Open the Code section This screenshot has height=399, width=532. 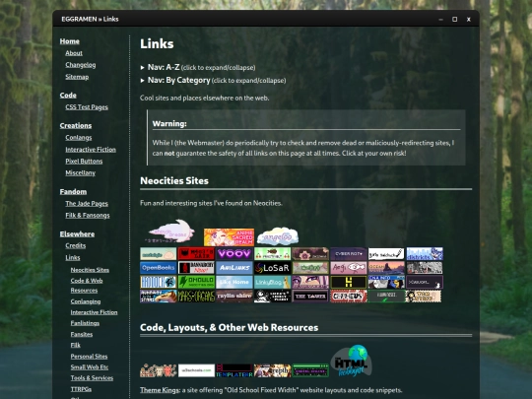coord(68,95)
